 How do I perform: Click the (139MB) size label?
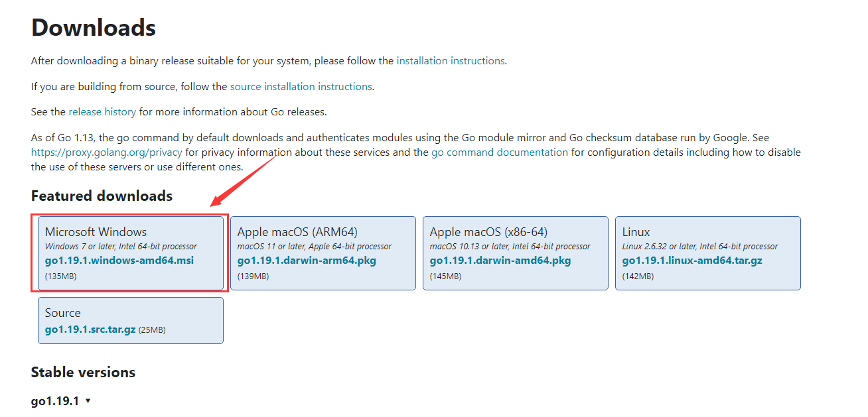(253, 276)
